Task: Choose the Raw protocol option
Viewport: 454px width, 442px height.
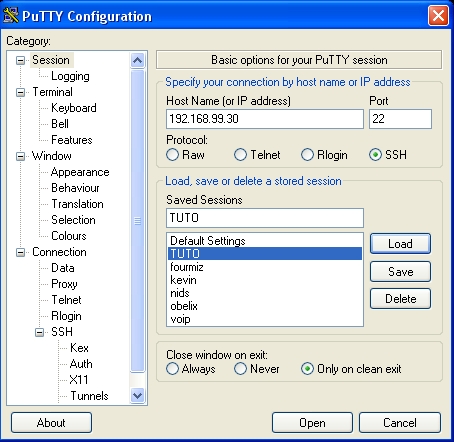Action: (172, 155)
